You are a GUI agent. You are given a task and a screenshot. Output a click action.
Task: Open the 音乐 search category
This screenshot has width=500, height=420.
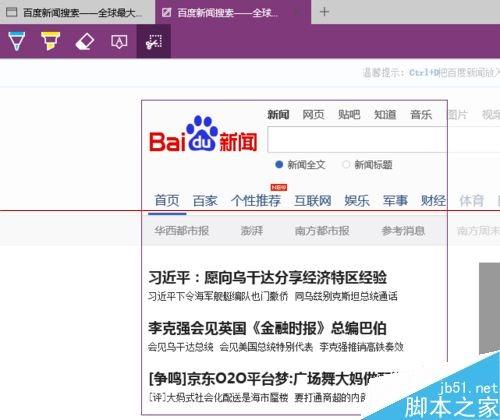tap(421, 115)
